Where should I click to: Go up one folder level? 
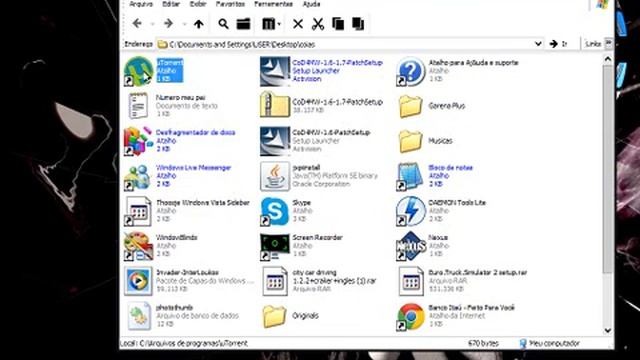[x=199, y=24]
